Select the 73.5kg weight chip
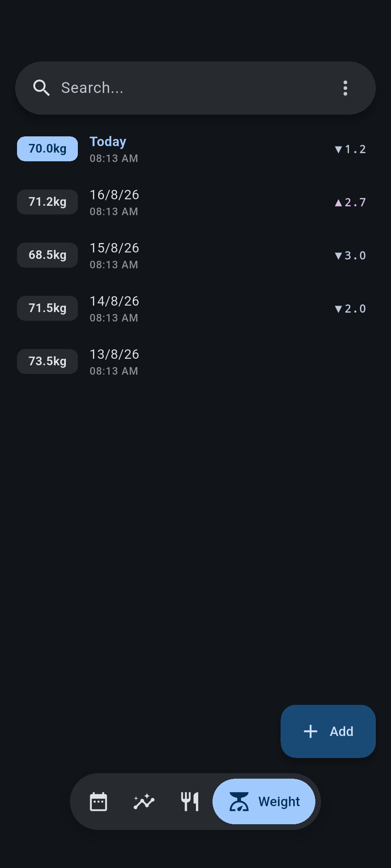Viewport: 391px width, 868px height. click(x=47, y=361)
